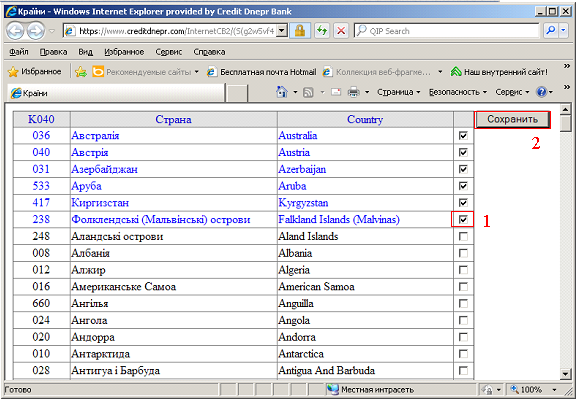Check the Albania row checkbox

(463, 253)
